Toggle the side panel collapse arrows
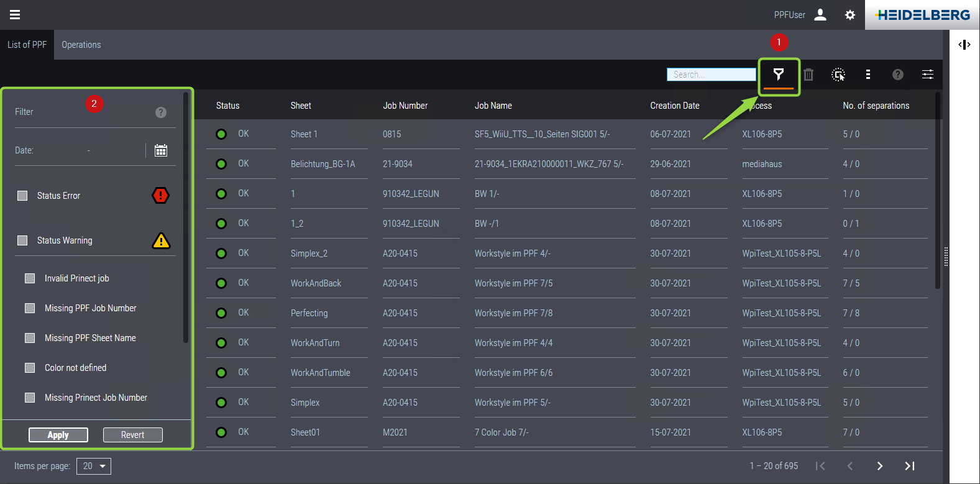 [964, 45]
